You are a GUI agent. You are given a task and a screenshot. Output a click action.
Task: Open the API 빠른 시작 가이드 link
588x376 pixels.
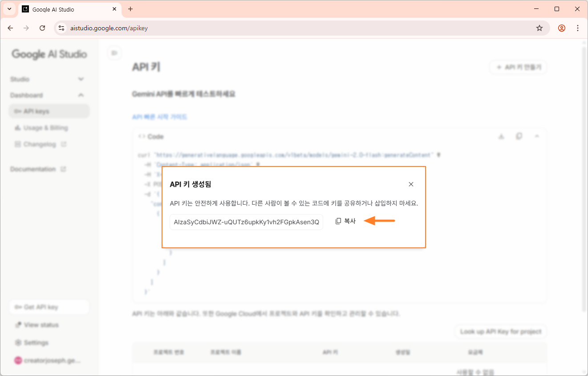point(160,117)
